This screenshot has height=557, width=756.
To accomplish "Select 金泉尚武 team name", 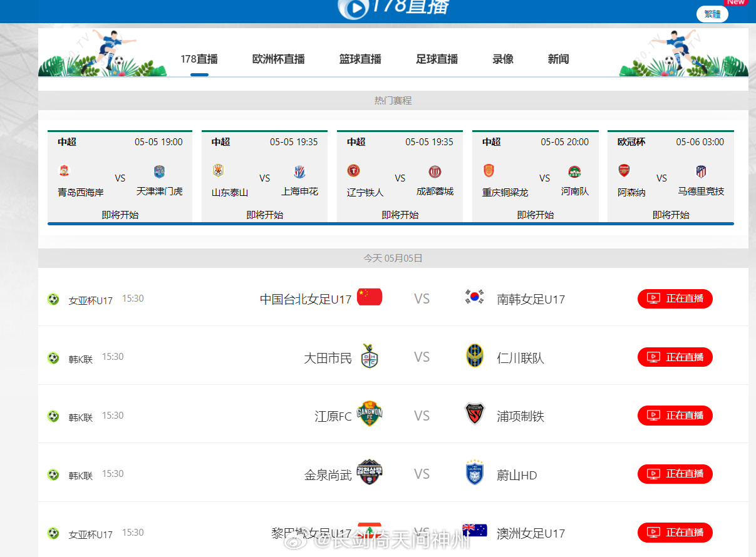I will 328,475.
